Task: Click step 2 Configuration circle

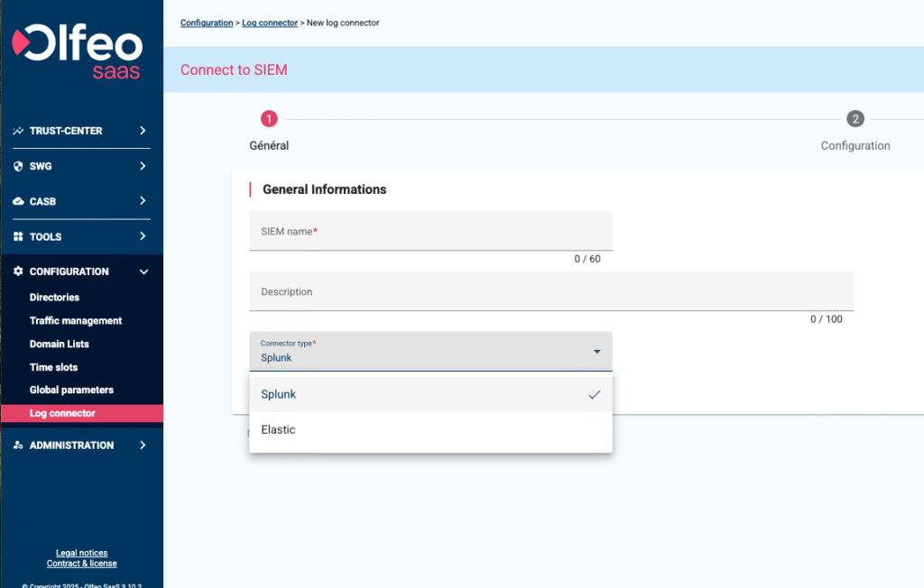Action: 855,119
